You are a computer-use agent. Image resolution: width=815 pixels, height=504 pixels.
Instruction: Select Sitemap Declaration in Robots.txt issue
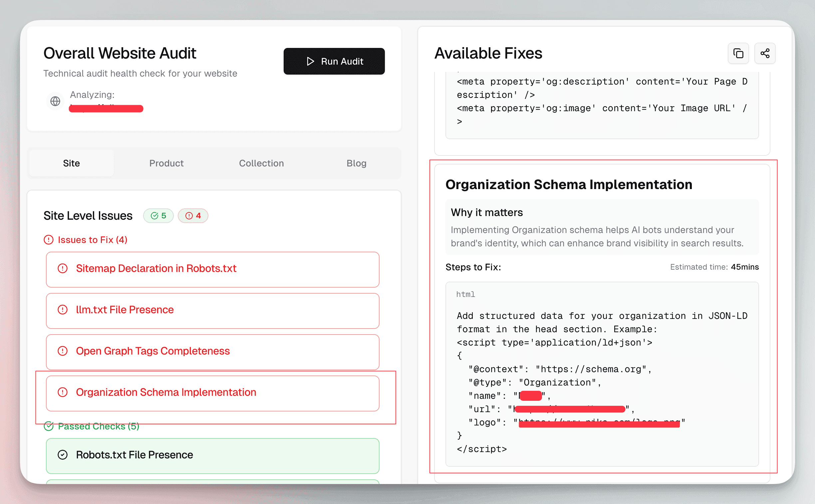(213, 269)
